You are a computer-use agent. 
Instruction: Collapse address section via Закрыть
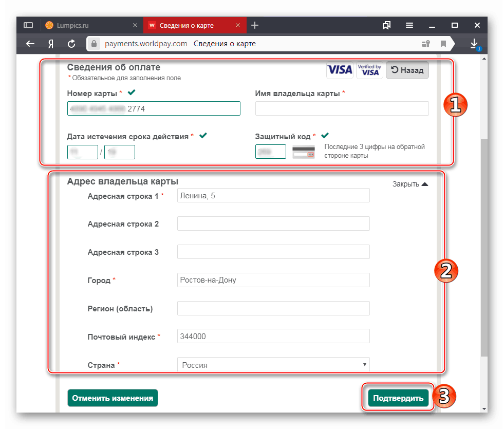410,184
